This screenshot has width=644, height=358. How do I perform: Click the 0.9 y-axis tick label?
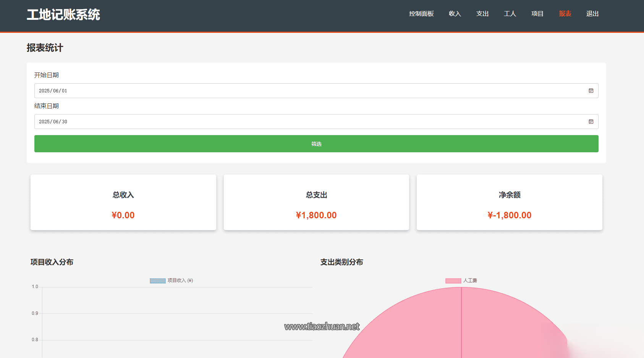pyautogui.click(x=35, y=313)
